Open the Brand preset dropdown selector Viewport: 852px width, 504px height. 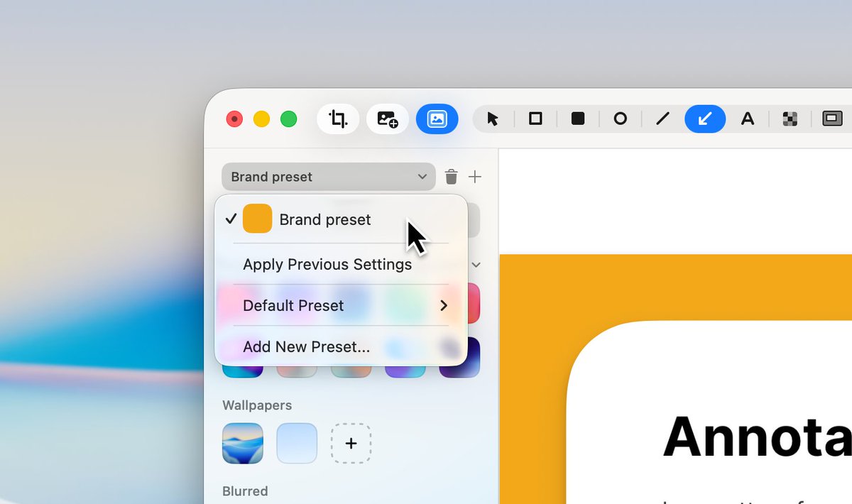[x=328, y=177]
